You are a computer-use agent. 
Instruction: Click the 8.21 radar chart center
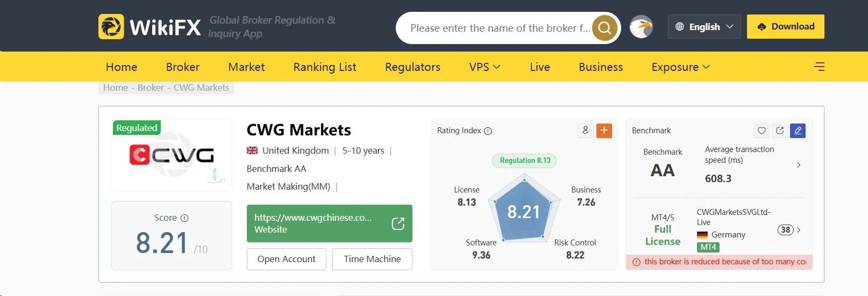coord(524,212)
